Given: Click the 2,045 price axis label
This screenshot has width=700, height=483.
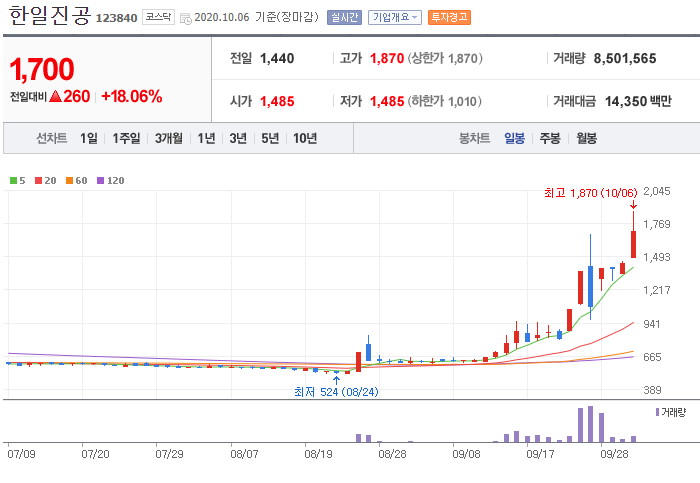Looking at the screenshot, I should (657, 192).
